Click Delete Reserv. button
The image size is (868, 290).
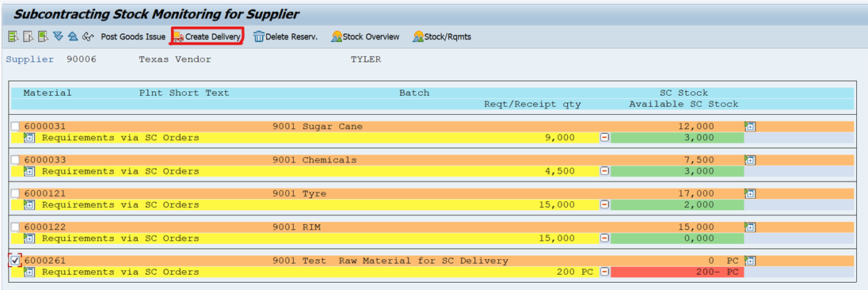tap(286, 37)
